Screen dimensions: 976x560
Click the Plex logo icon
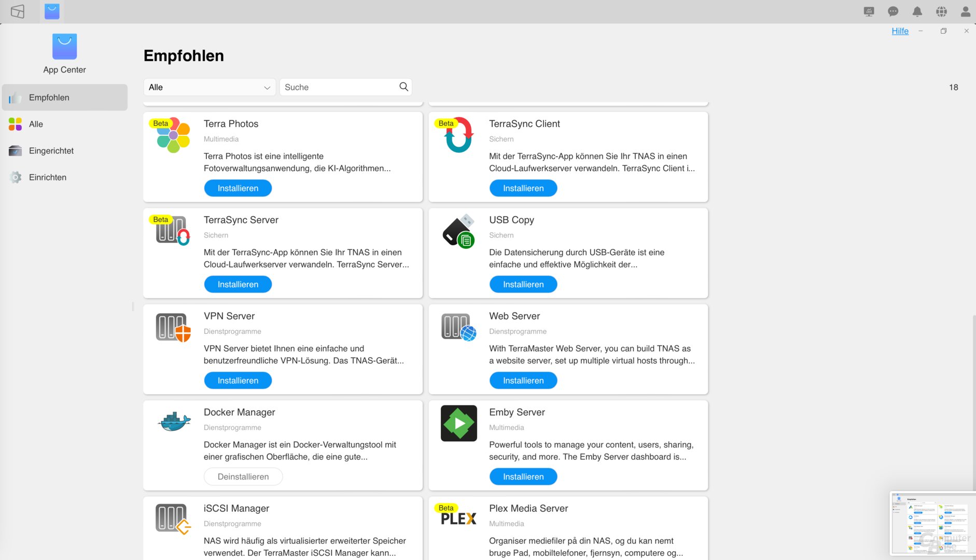click(x=458, y=519)
